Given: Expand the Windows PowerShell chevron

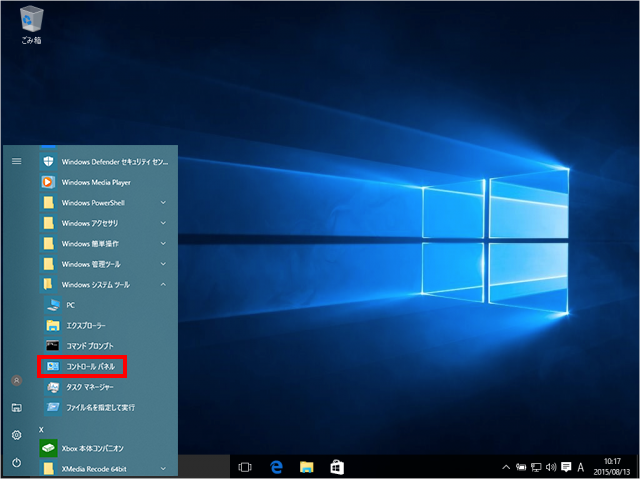Looking at the screenshot, I should 163,202.
